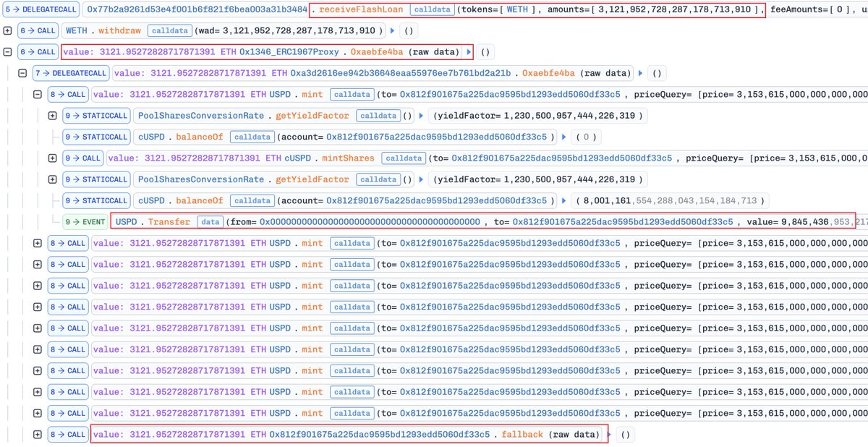Click the 0x812f901675a2 address on fallback row
This screenshot has height=447, width=868.
click(380, 435)
